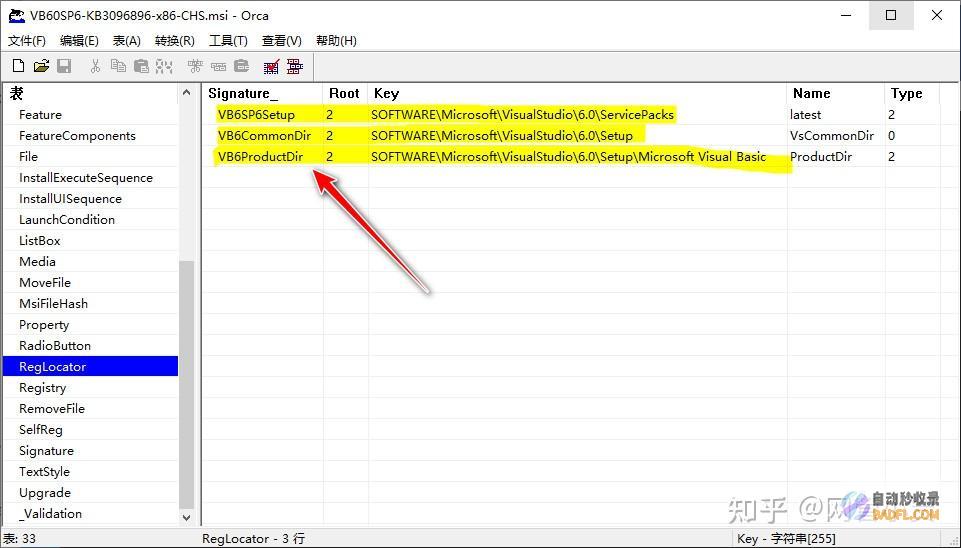Click the Paste clipboard icon
The image size is (961, 548).
coord(142,66)
